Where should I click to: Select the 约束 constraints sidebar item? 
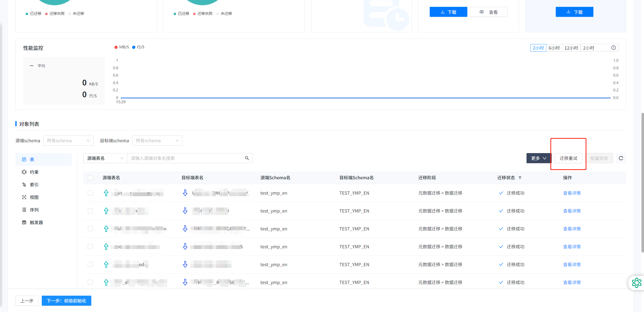click(34, 172)
